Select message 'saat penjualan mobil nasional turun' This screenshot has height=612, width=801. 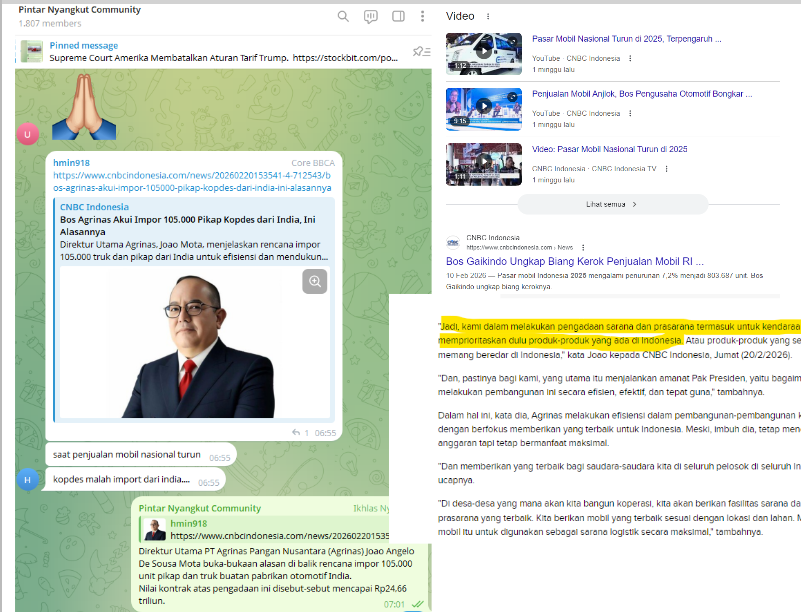pos(141,454)
